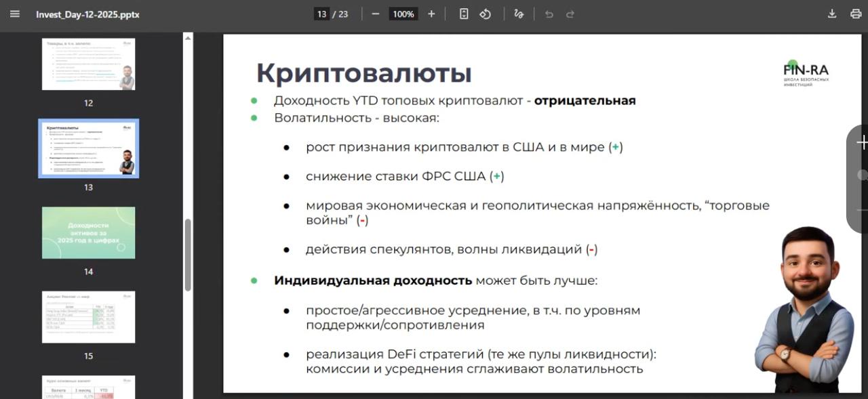Print the presentation using the printer icon

[856, 14]
